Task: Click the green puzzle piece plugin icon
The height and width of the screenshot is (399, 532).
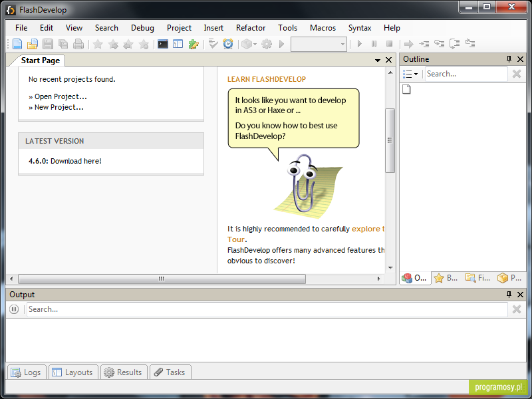Action: coord(194,44)
